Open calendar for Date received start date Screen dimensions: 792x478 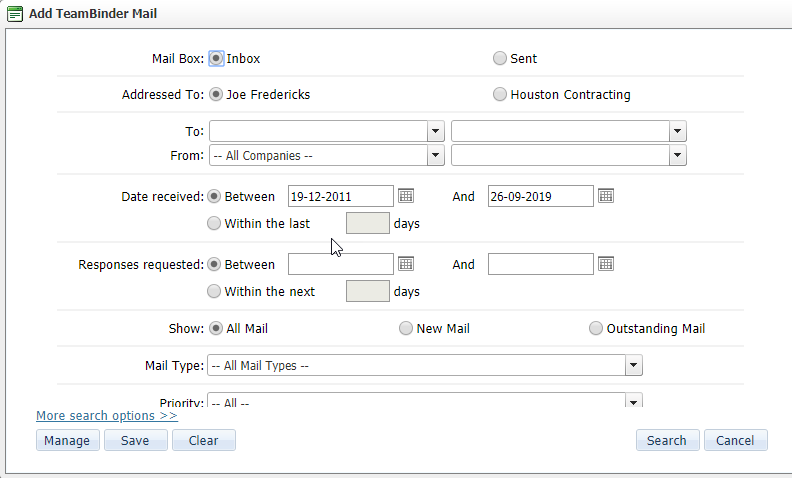[406, 196]
